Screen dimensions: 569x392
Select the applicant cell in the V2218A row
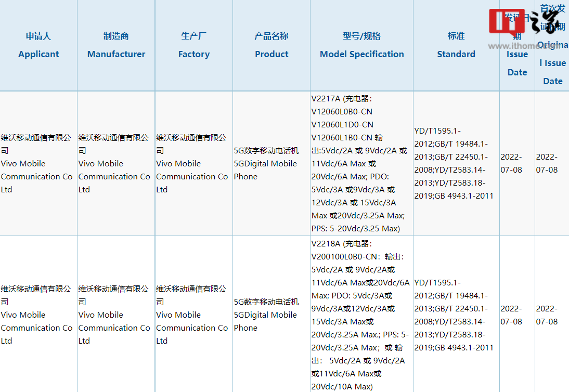coord(38,315)
